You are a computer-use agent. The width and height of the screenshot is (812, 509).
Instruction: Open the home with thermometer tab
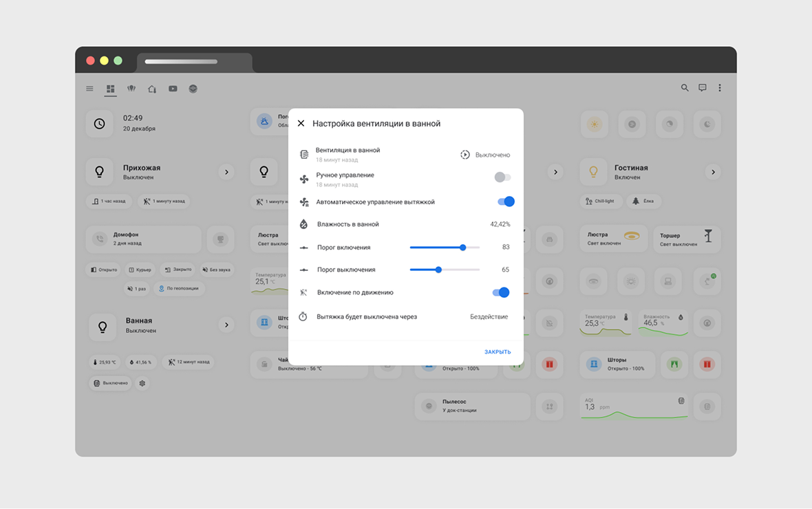click(151, 89)
